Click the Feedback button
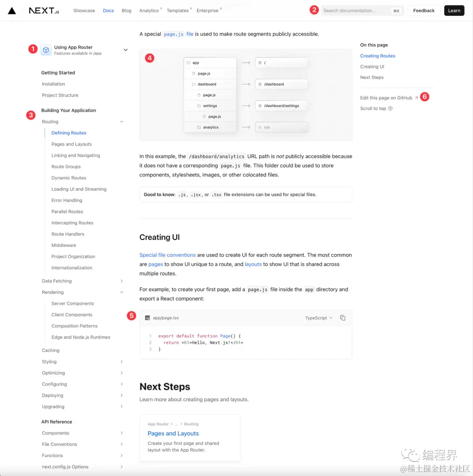 [424, 11]
